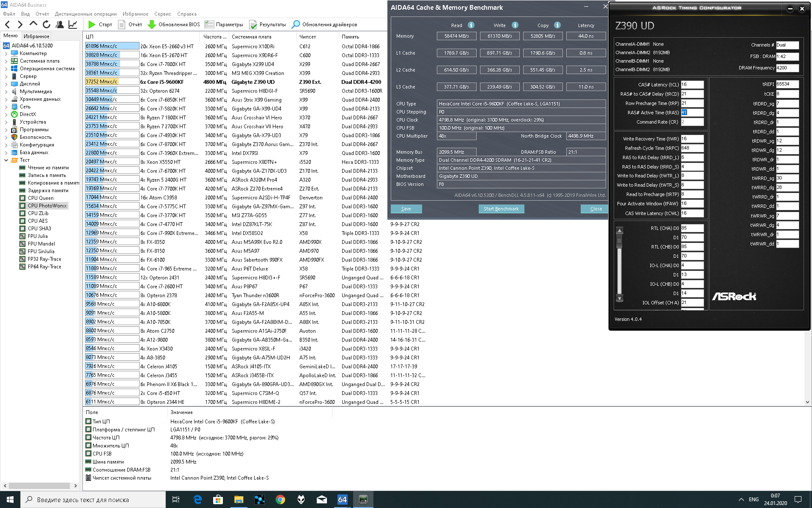Image resolution: width=812 pixels, height=508 pixels.
Task: Open BIOS updates green arrow button
Action: tap(151, 25)
